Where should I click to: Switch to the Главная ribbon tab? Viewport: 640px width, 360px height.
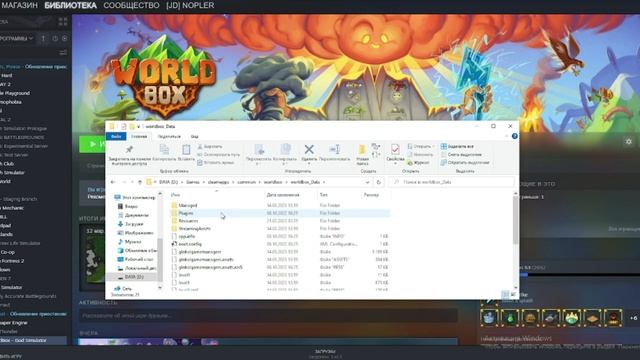(139, 136)
